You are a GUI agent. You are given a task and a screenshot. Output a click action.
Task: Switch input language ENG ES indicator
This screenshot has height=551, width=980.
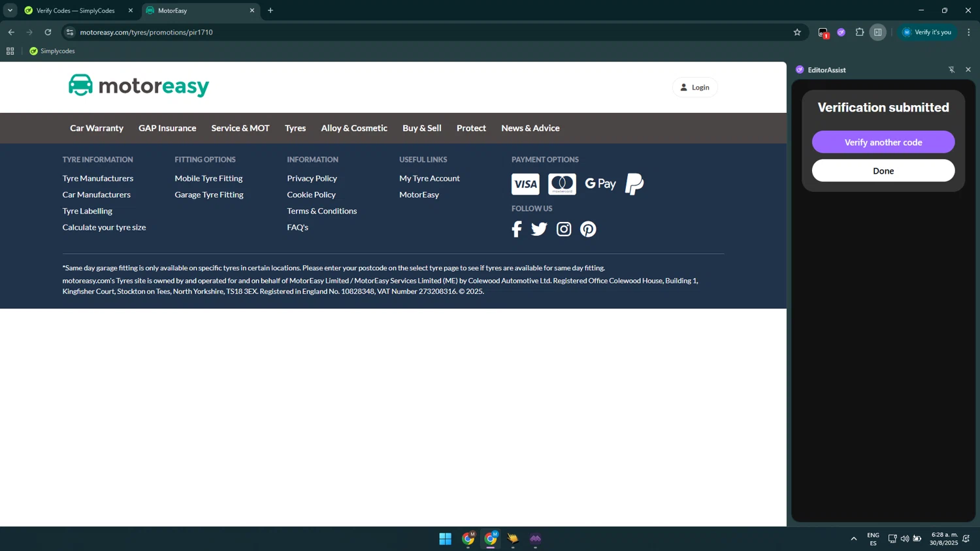873,539
